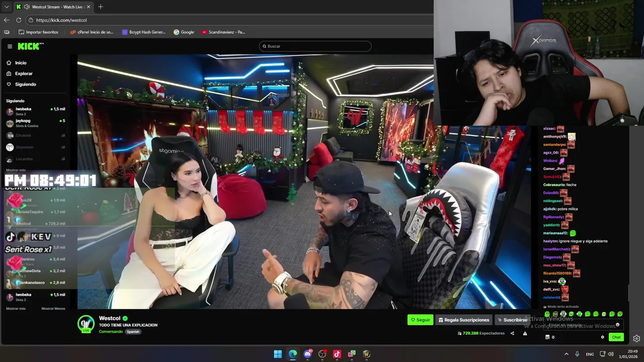Open the volume control in the tray

(611, 354)
